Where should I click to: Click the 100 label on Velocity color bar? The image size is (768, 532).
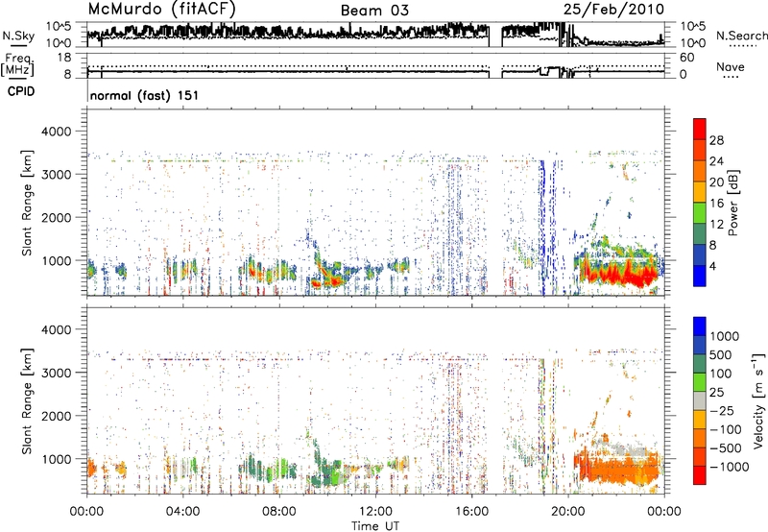[x=721, y=374]
